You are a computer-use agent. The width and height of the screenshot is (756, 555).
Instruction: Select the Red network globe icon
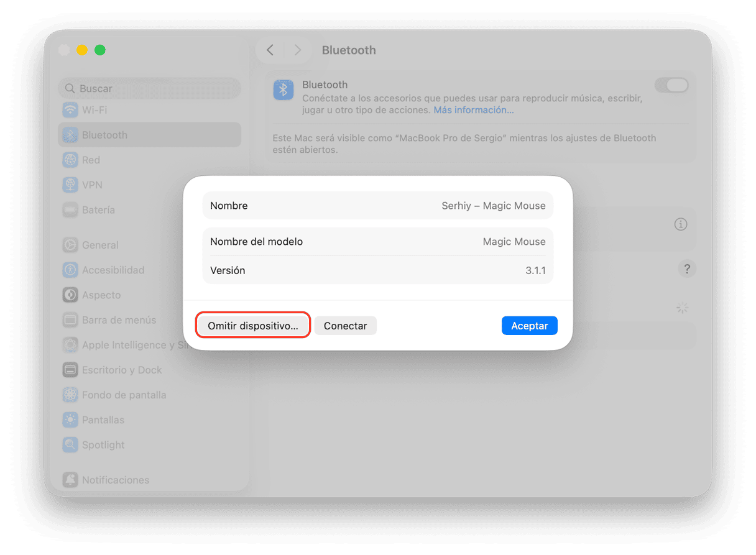click(x=70, y=160)
